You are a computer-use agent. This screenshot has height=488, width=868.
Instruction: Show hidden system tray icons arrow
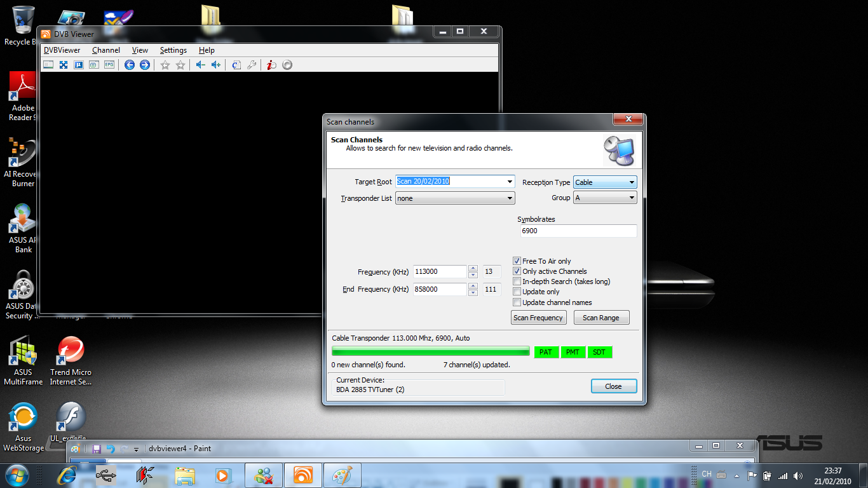coord(736,475)
